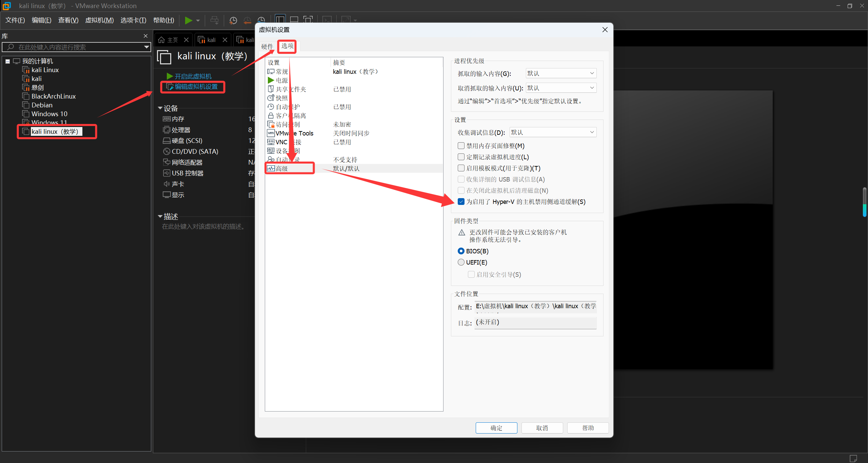
Task: Click 开启此虚拟机 link
Action: point(193,76)
